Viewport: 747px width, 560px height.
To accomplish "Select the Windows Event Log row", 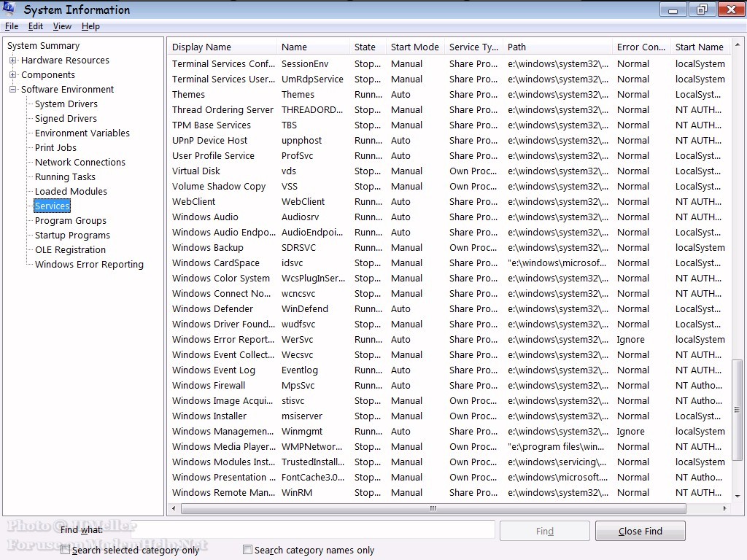I will point(449,370).
